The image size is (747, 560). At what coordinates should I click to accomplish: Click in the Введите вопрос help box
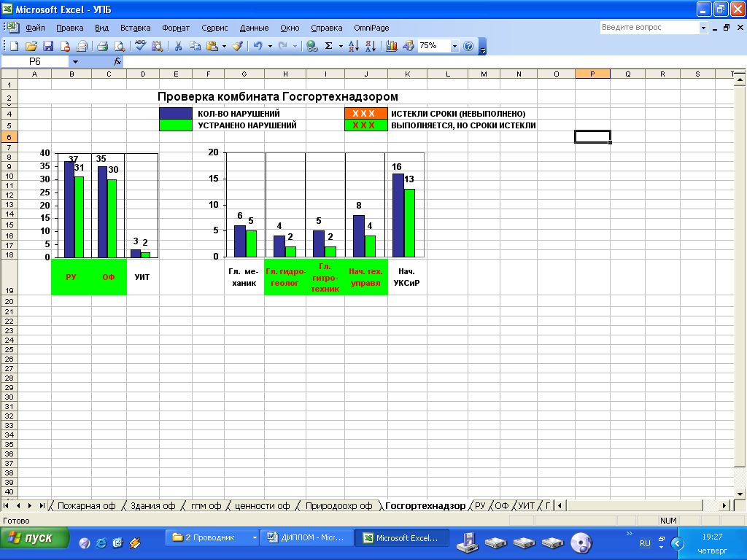(649, 28)
